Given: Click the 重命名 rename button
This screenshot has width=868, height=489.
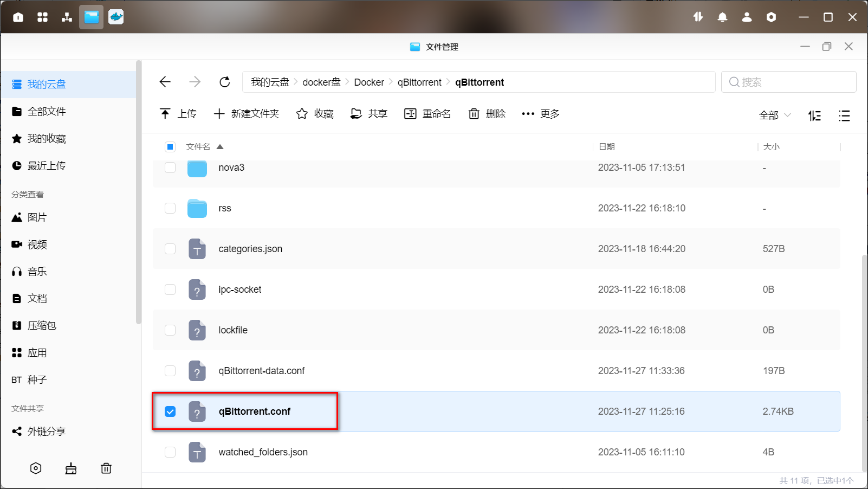Looking at the screenshot, I should point(427,114).
